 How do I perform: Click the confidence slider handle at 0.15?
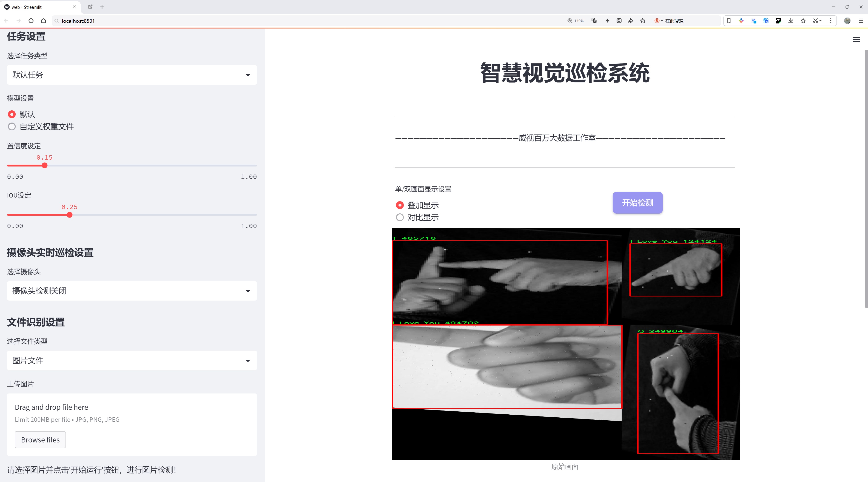point(45,166)
